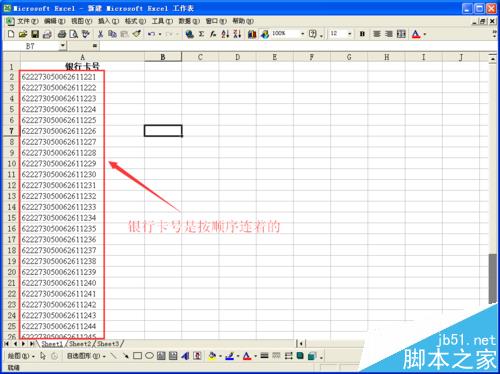Image resolution: width=500 pixels, height=374 pixels.
Task: Click the Fill Color paint bucket
Action: (x=212, y=356)
